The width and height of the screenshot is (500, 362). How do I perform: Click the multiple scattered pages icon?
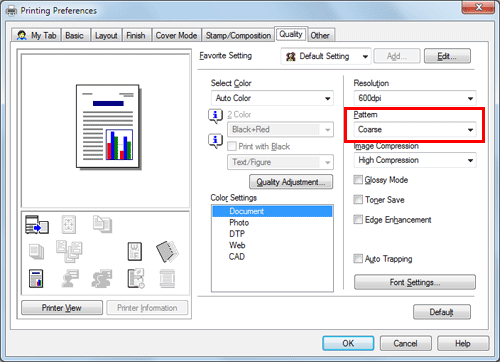pos(69,252)
